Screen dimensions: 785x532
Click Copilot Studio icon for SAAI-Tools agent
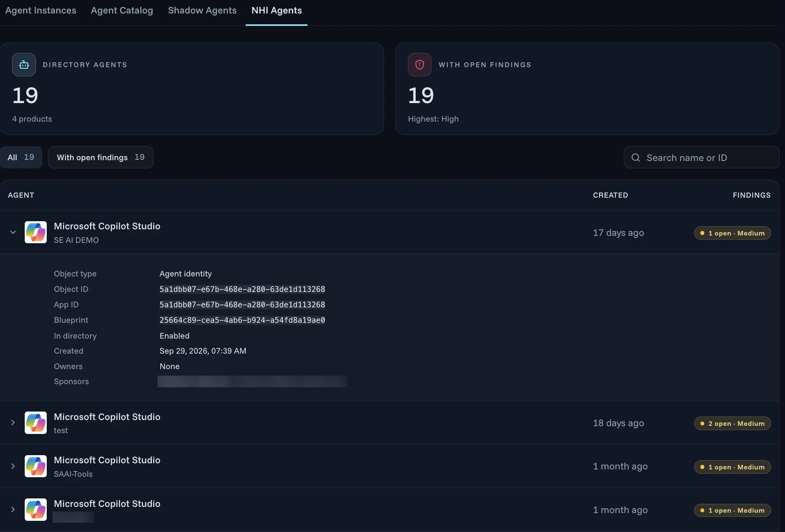tap(36, 466)
